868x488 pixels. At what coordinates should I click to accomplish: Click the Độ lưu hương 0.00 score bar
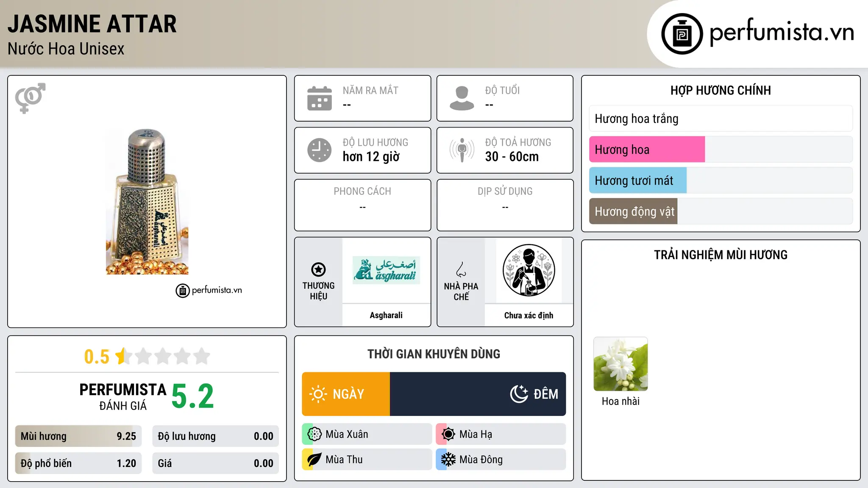click(215, 436)
